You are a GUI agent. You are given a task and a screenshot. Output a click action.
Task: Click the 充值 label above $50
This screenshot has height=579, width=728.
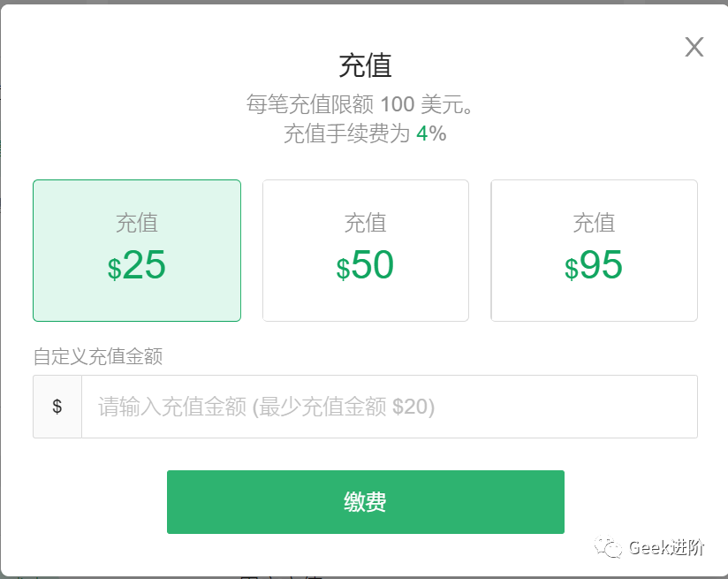[365, 223]
